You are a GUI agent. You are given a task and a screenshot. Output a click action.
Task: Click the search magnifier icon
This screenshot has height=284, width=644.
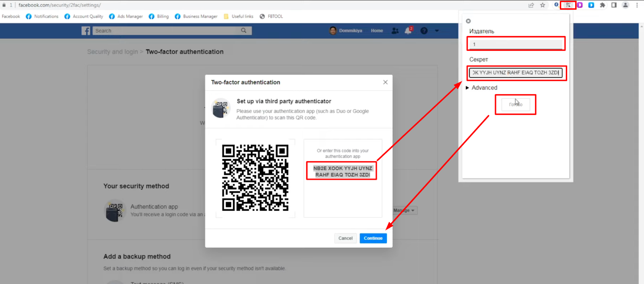tap(244, 31)
